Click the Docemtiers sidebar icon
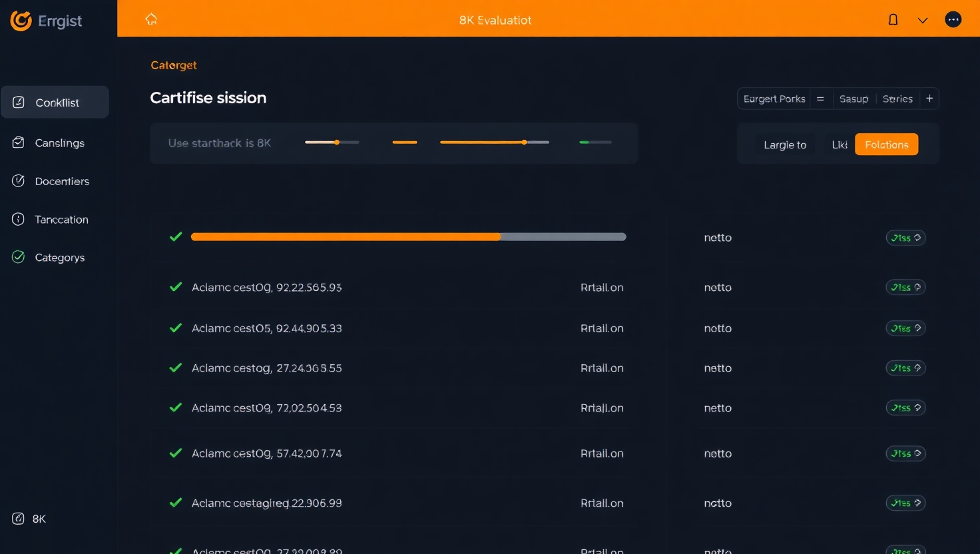This screenshot has height=554, width=980. coord(19,181)
